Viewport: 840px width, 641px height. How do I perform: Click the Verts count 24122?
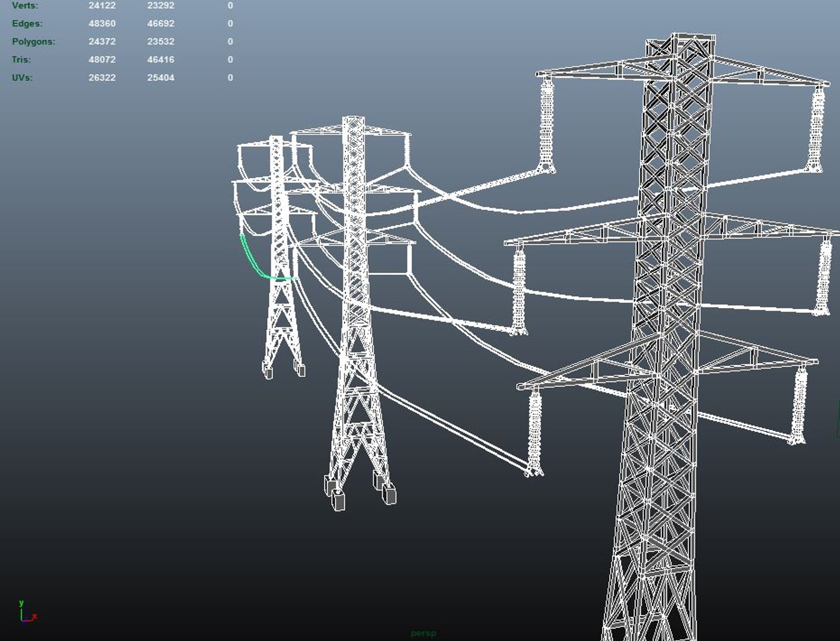102,5
